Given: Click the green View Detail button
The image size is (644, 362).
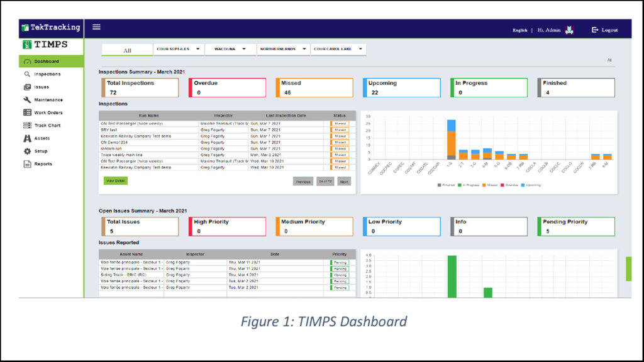Looking at the screenshot, I should (116, 180).
